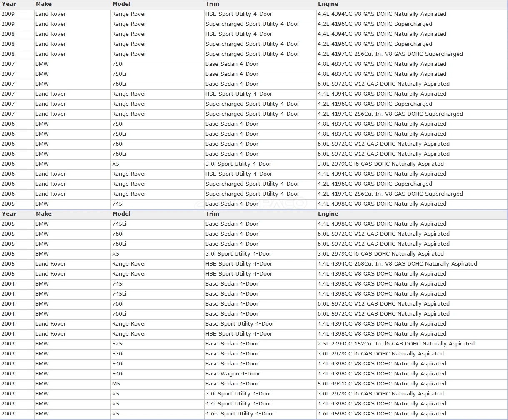The height and width of the screenshot is (420, 508).
Task: Click the second Trim column header
Action: (212, 214)
